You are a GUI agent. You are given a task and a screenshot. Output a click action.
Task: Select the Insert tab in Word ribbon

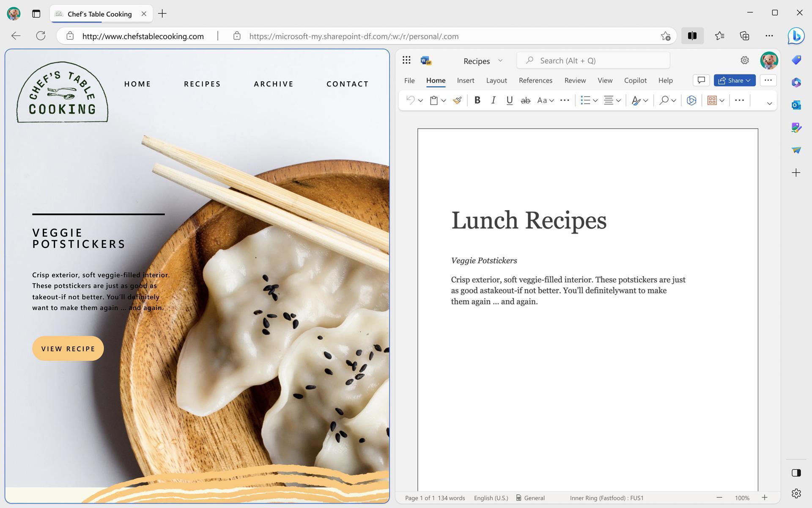coord(466,80)
